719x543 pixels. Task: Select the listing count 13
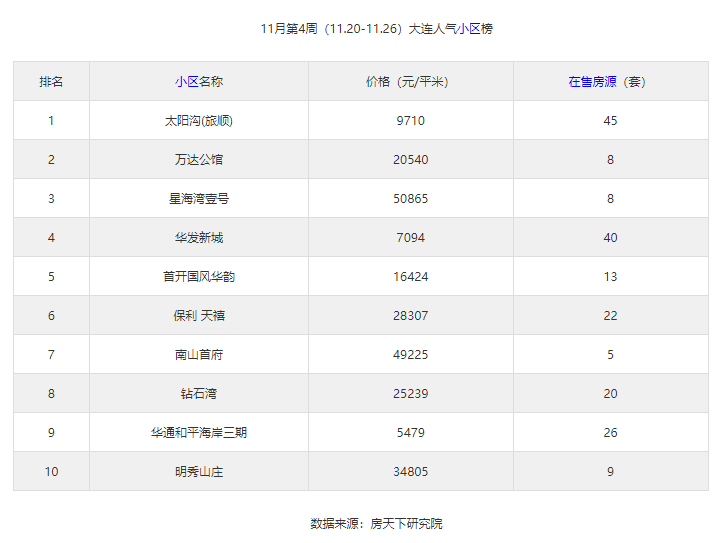(x=610, y=277)
